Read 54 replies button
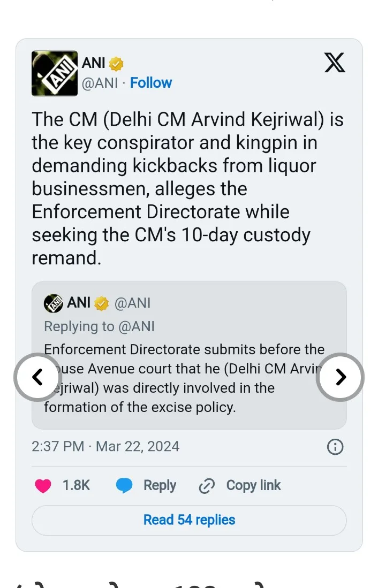The height and width of the screenshot is (588, 378). point(189,520)
